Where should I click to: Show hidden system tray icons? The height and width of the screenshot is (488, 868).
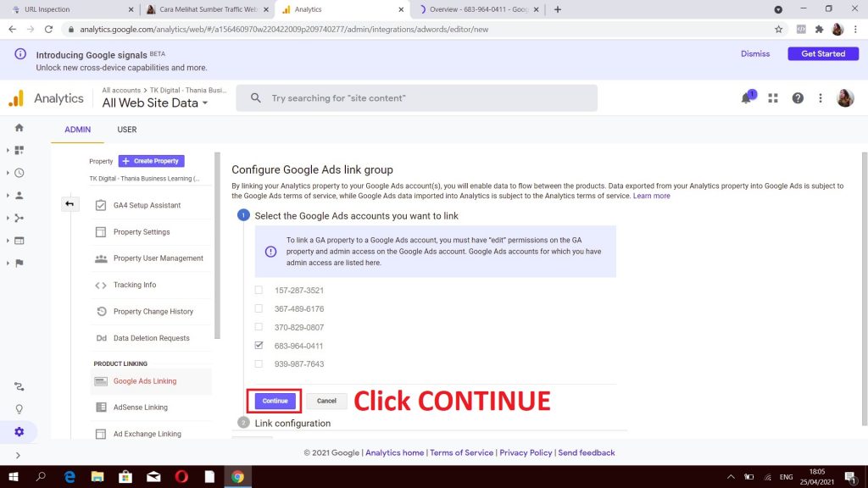click(x=731, y=476)
